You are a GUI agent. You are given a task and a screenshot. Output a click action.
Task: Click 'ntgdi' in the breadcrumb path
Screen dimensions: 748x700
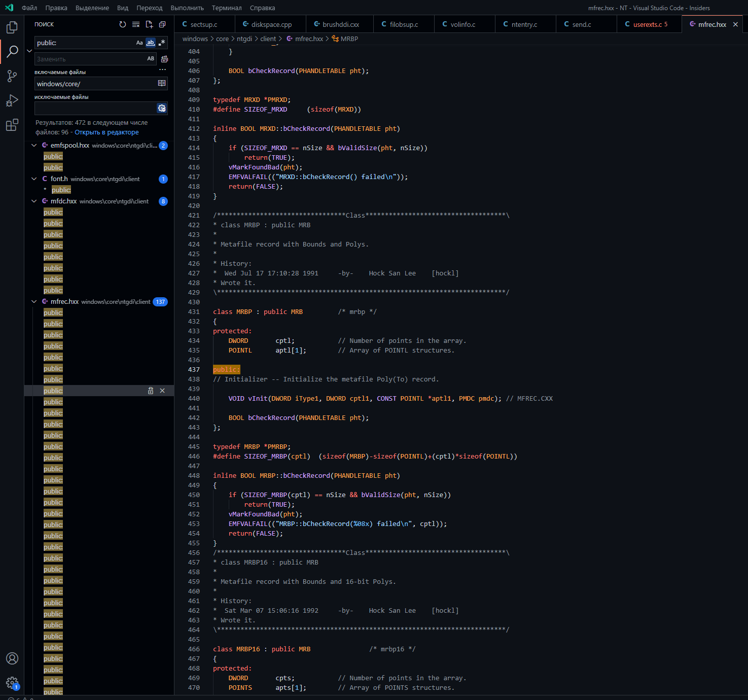pos(244,39)
